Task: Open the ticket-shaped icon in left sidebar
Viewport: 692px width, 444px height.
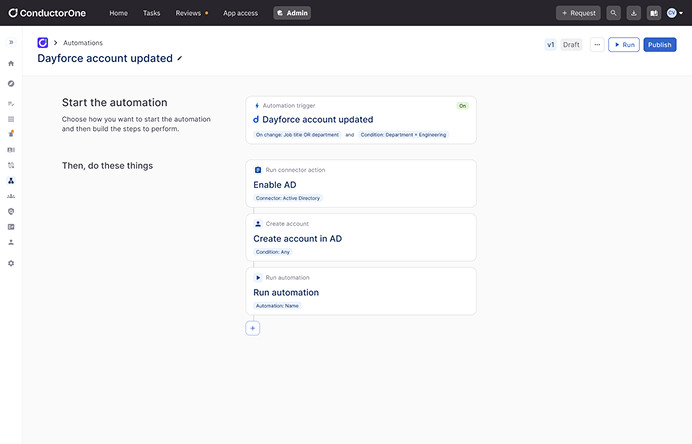Action: coord(11,150)
